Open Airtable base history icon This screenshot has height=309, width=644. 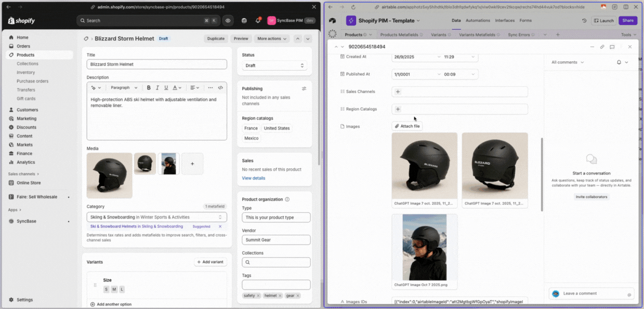click(584, 21)
